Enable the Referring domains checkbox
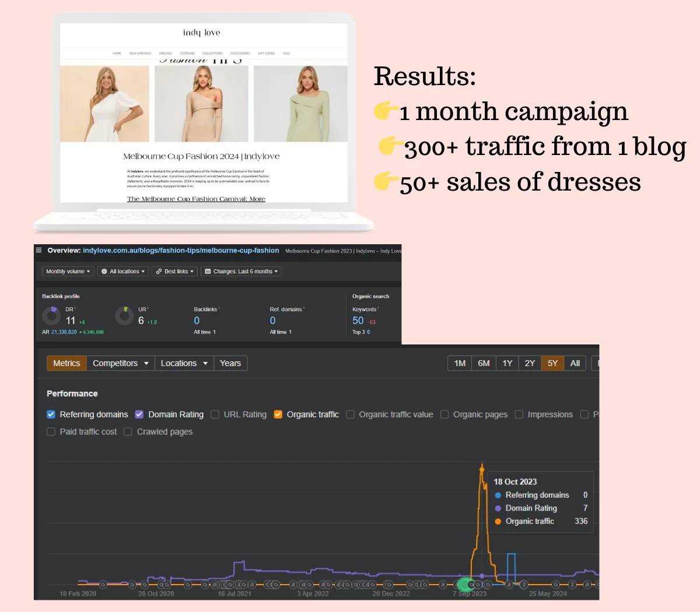This screenshot has width=700, height=612. pyautogui.click(x=51, y=414)
